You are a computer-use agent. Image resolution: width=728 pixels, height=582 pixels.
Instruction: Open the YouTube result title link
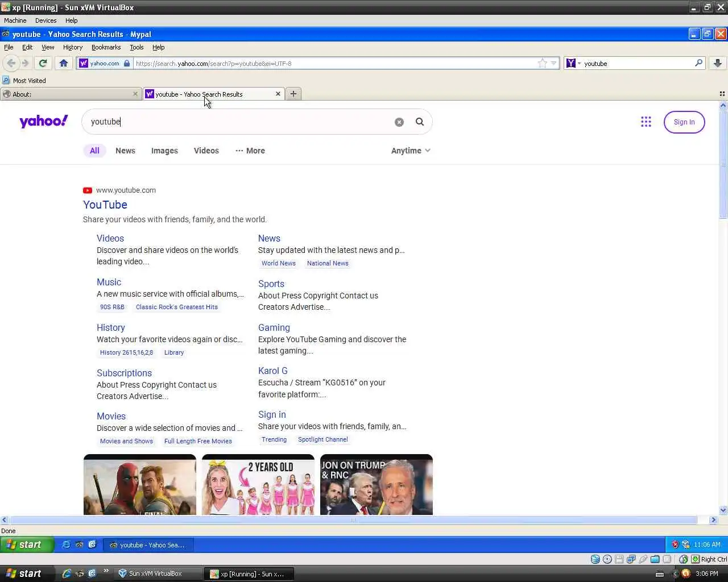click(105, 205)
